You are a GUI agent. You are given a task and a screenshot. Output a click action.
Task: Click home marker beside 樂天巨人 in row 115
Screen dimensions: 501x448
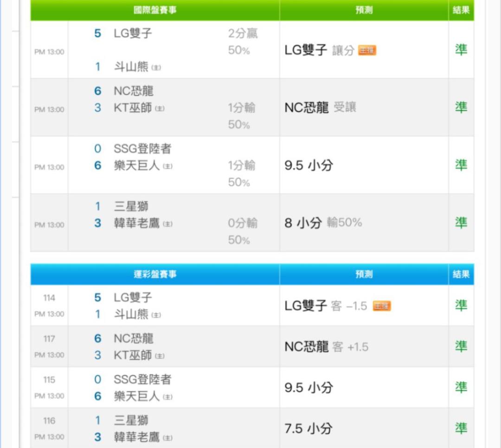(x=167, y=397)
